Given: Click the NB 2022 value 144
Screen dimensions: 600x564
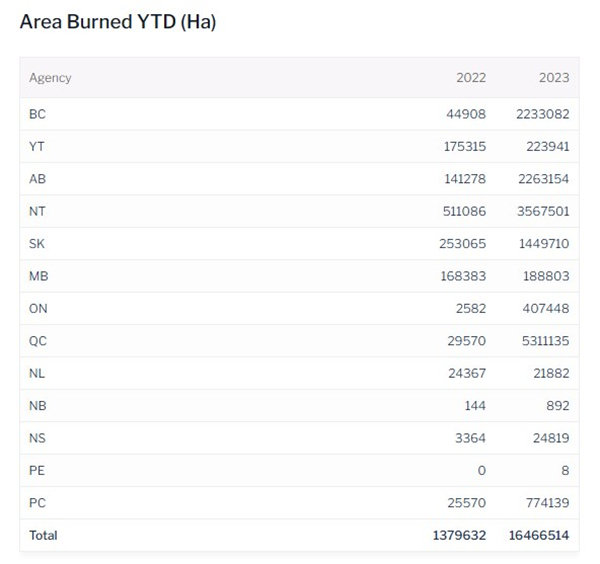Looking at the screenshot, I should tap(474, 406).
